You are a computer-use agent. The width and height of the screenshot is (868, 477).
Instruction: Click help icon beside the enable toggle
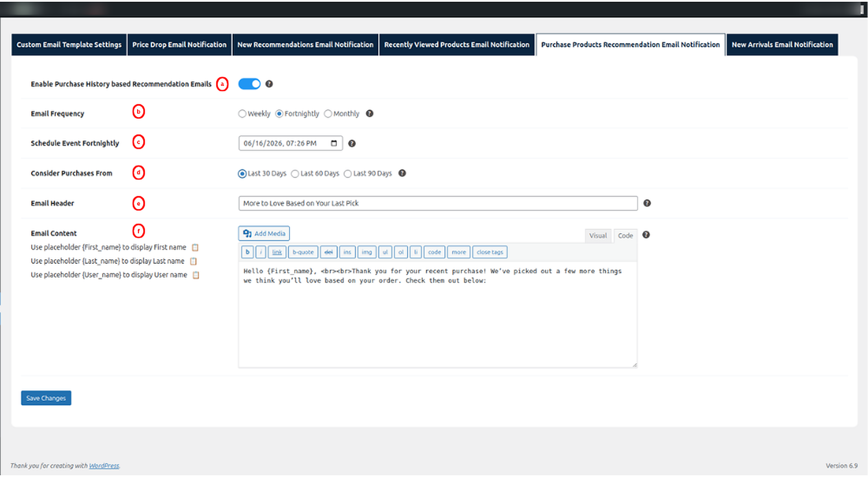pyautogui.click(x=269, y=84)
